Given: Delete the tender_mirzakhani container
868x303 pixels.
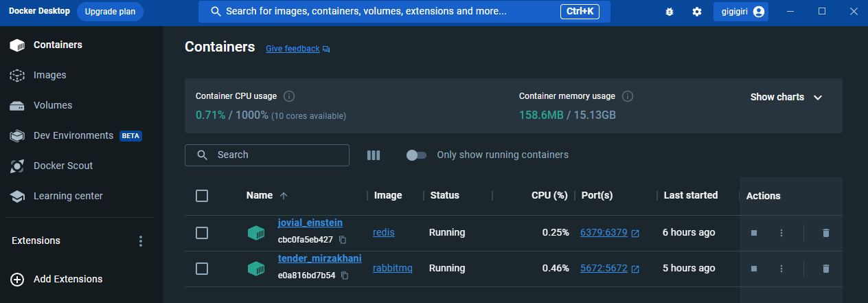Looking at the screenshot, I should click(825, 269).
